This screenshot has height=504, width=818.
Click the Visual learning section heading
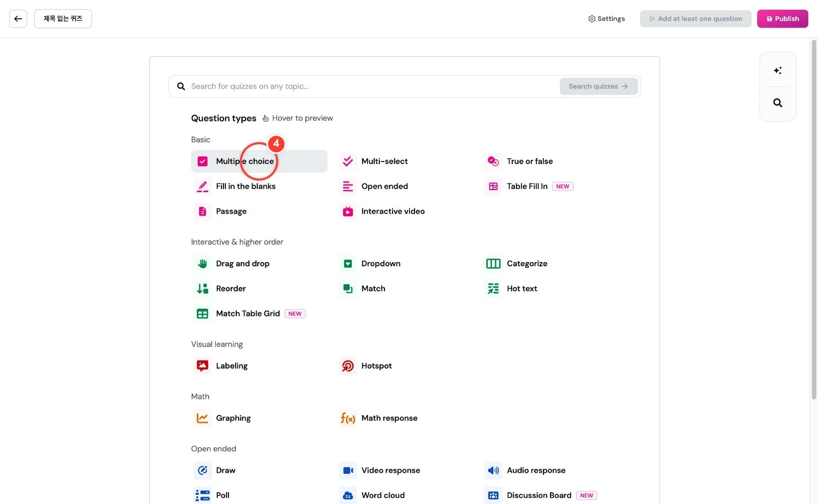(217, 345)
